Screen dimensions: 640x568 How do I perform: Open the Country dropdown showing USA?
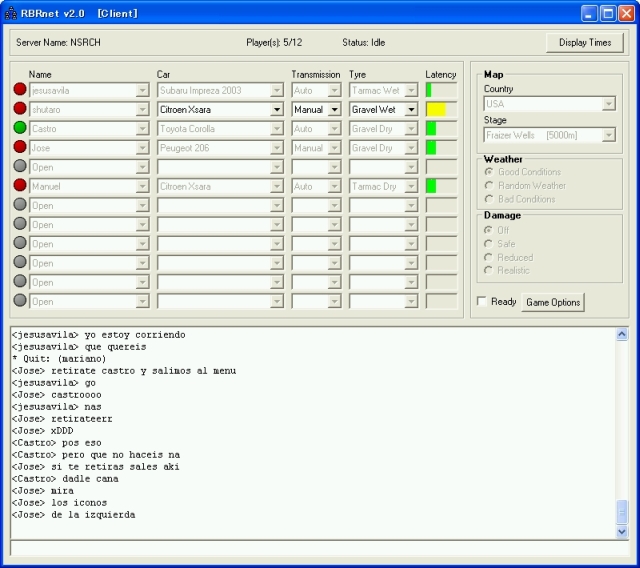[608, 104]
